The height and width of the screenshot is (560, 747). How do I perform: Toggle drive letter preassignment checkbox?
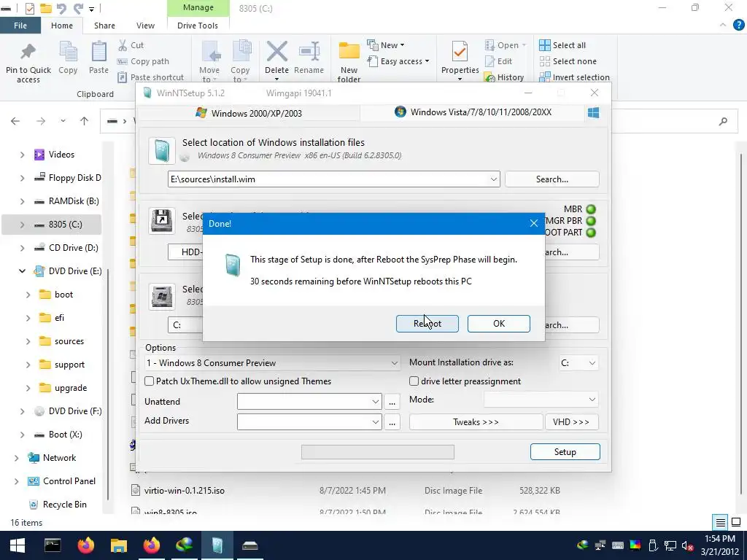(414, 381)
